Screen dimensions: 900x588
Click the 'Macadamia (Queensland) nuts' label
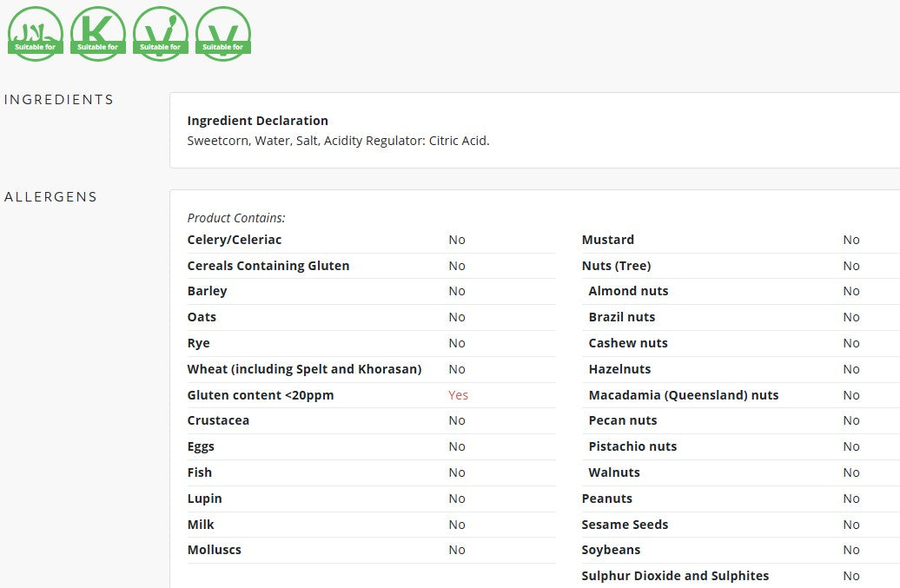tap(683, 395)
